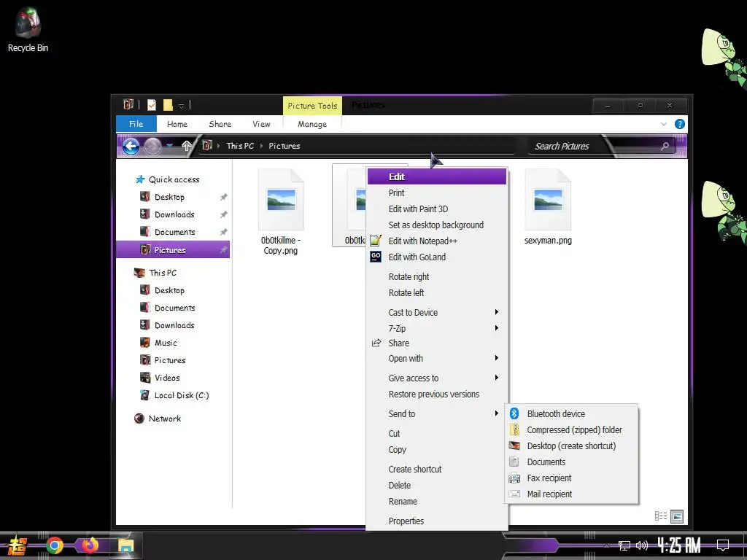
Task: Send to Bluetooth device
Action: coord(571,414)
